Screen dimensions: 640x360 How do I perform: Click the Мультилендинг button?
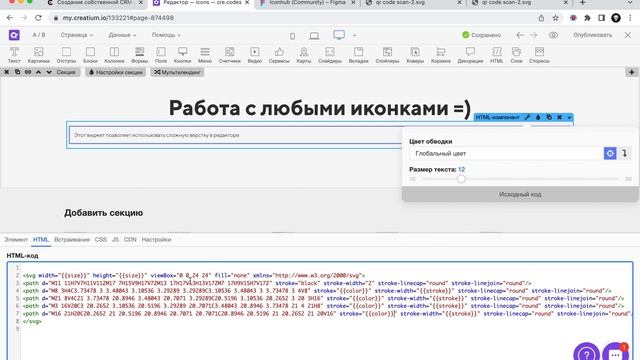(177, 72)
